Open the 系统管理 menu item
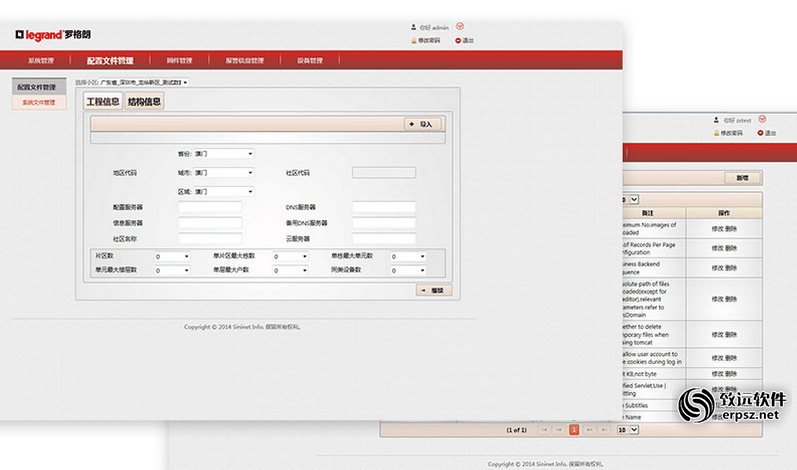The width and height of the screenshot is (797, 470). 41,60
